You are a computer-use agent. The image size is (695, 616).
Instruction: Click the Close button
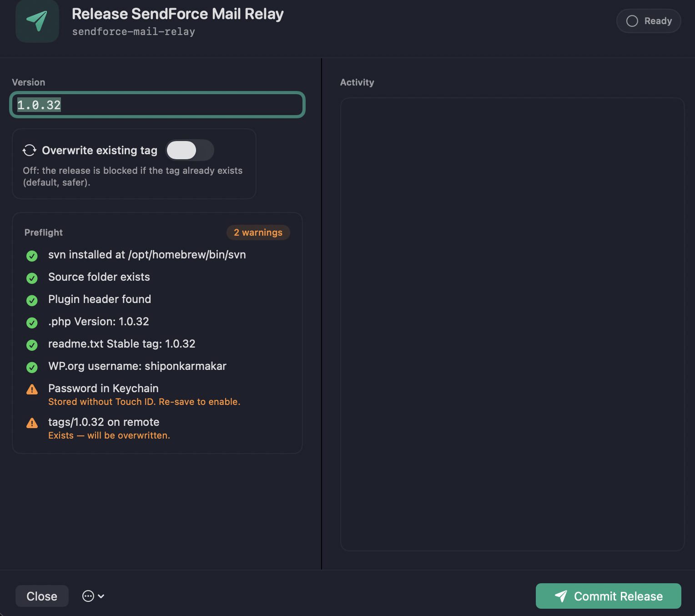click(42, 596)
